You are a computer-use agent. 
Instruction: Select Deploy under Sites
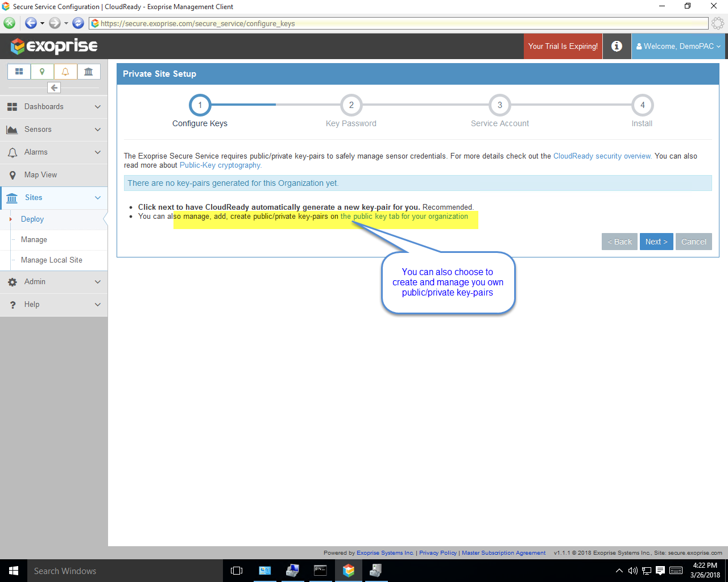click(x=32, y=219)
